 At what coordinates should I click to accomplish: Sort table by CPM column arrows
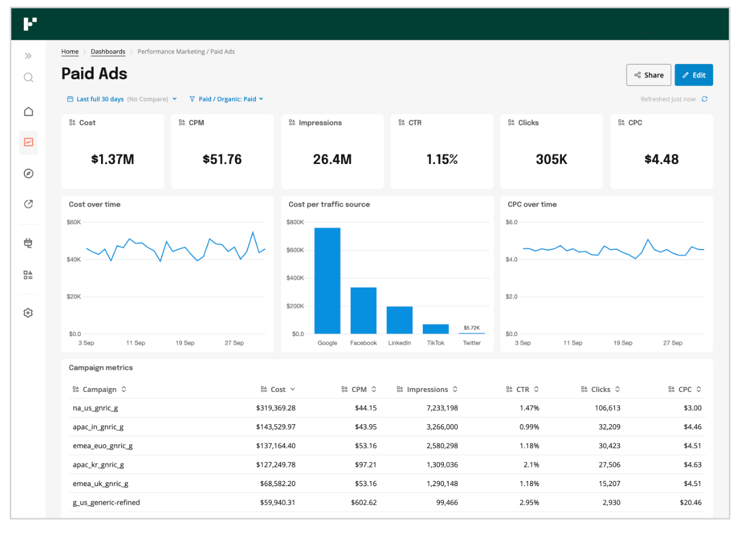[374, 390]
